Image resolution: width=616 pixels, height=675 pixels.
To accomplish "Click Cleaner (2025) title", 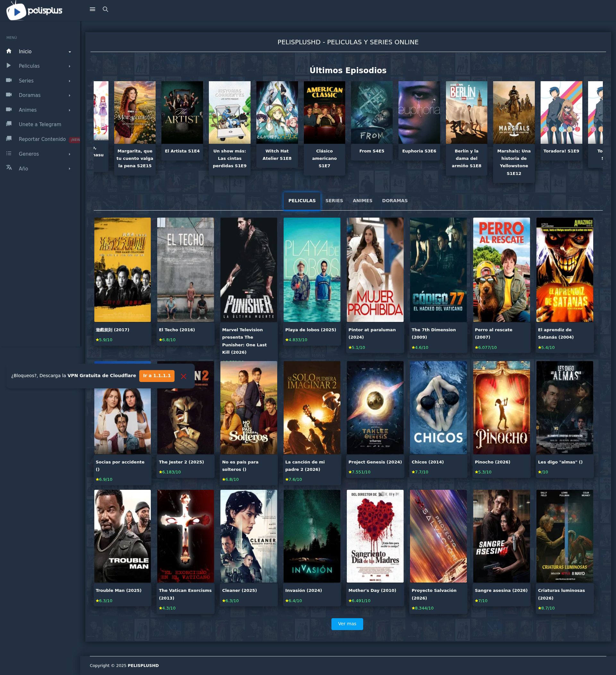I will click(x=239, y=591).
